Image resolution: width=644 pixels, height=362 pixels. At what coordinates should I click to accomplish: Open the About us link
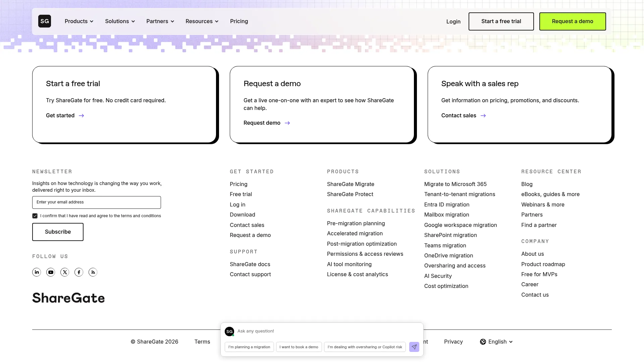533,254
